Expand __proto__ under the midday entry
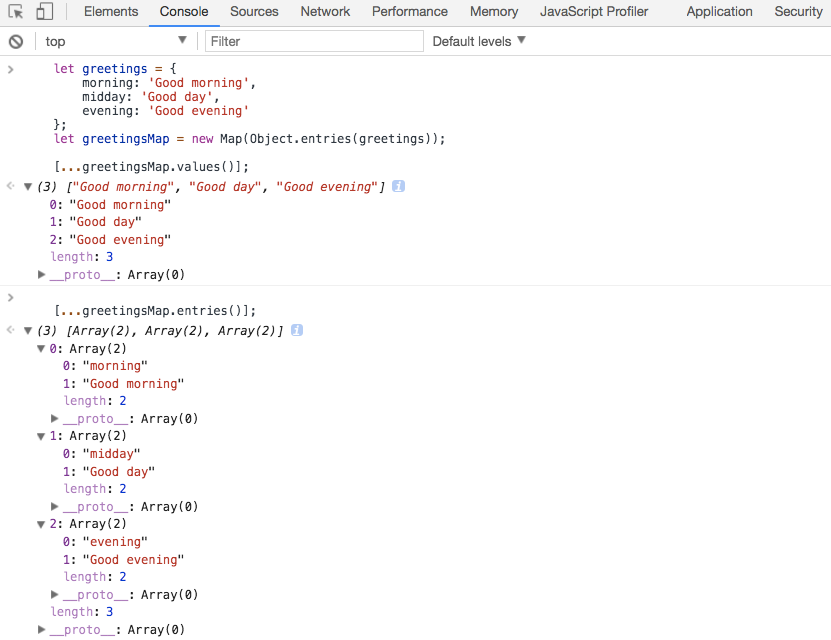Screen dimensions: 831x640 [55, 506]
